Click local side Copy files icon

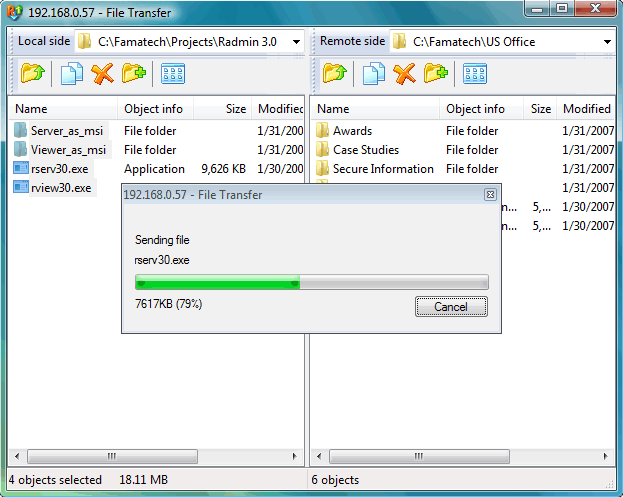pos(71,74)
